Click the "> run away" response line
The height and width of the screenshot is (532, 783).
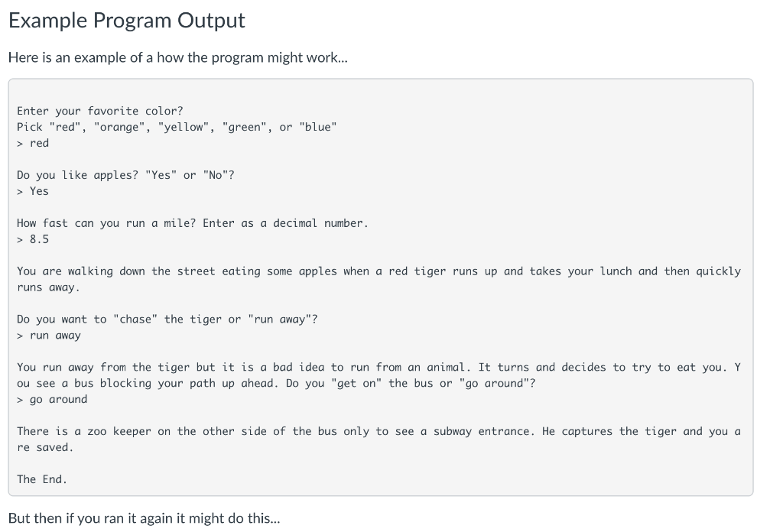pyautogui.click(x=49, y=336)
